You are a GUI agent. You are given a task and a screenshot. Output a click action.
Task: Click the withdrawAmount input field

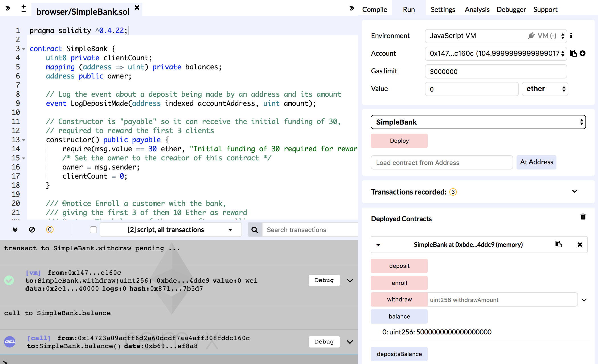(x=502, y=300)
